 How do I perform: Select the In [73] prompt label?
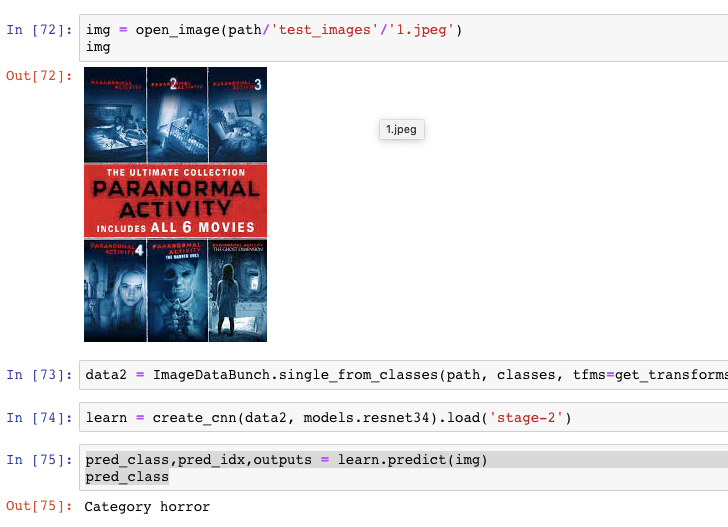(39, 375)
